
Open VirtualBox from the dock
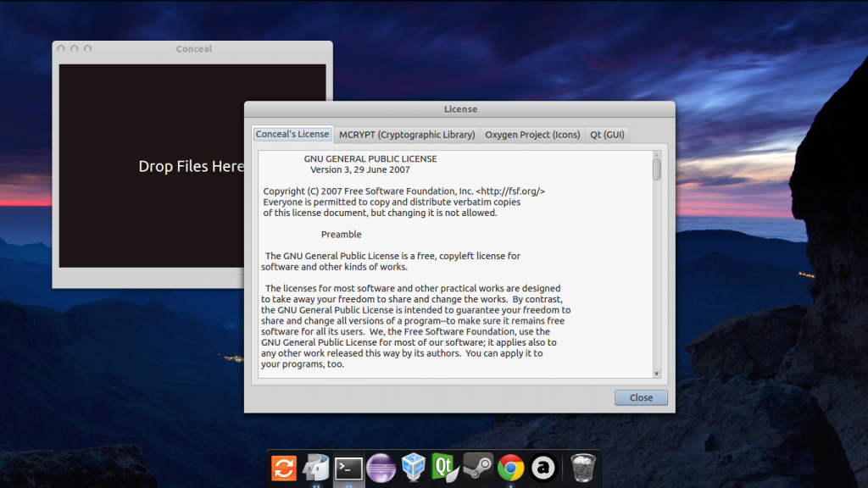click(x=413, y=467)
